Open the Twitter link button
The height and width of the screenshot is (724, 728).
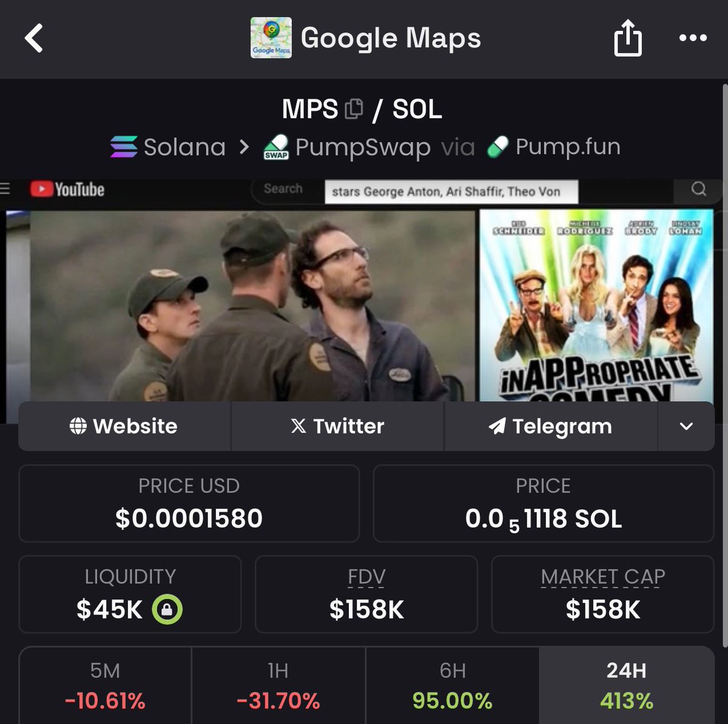click(x=337, y=426)
